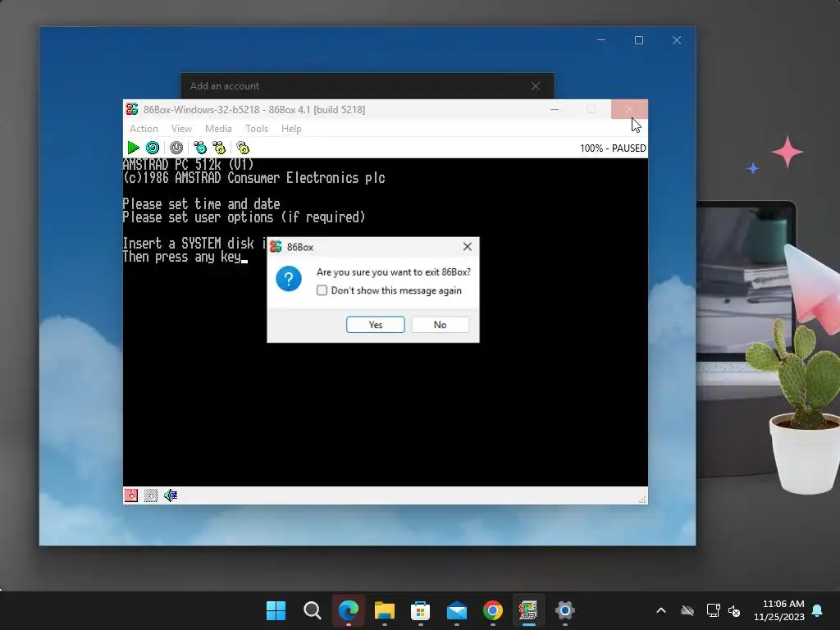The height and width of the screenshot is (630, 840).
Task: Click the 86Box logo in the exit dialog title
Action: click(x=276, y=247)
